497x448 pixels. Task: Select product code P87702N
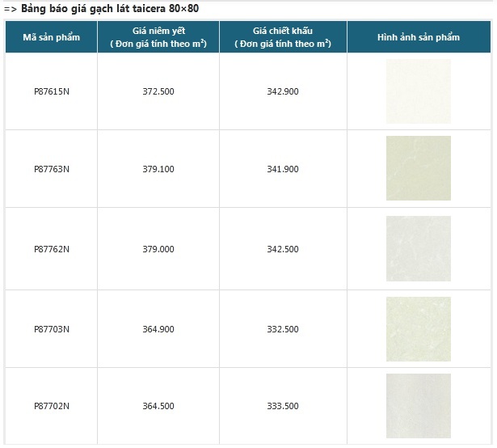(x=52, y=406)
